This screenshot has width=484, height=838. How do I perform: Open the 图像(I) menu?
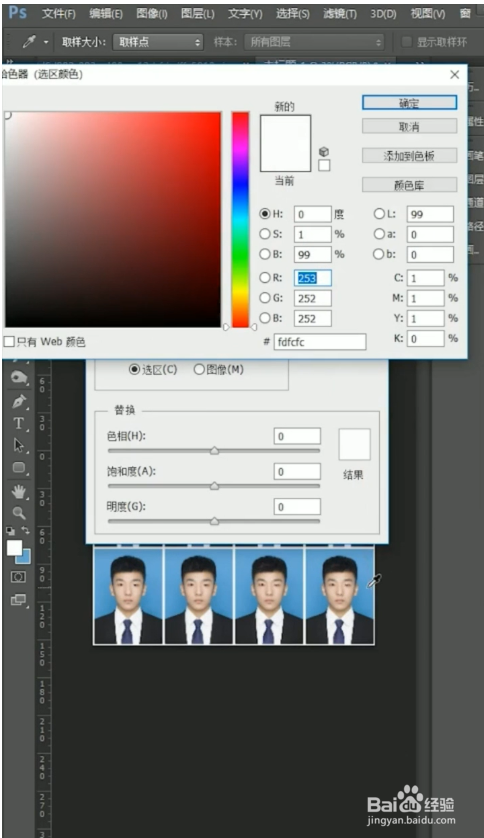(152, 13)
